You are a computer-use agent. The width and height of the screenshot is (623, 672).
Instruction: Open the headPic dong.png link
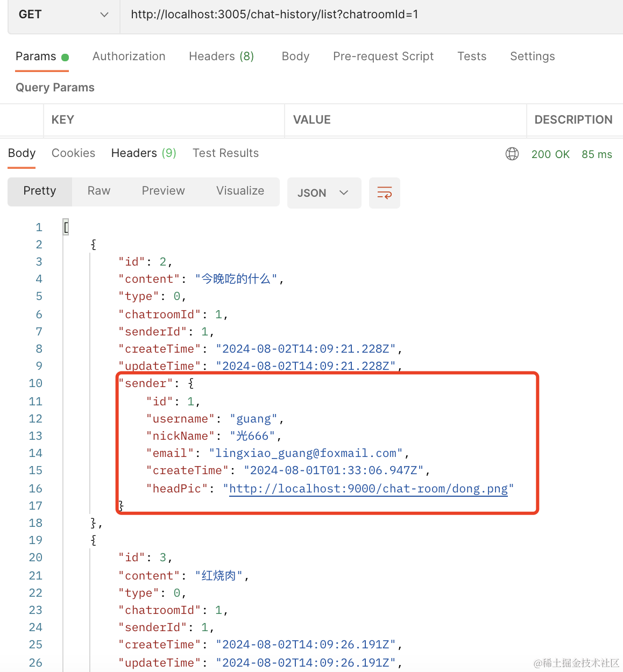click(x=368, y=489)
